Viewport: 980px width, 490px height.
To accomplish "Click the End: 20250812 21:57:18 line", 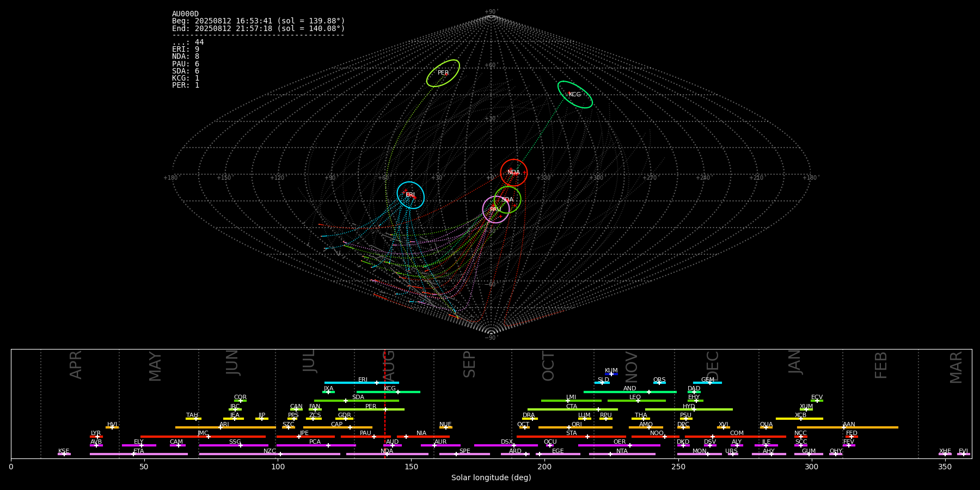I will [x=259, y=28].
